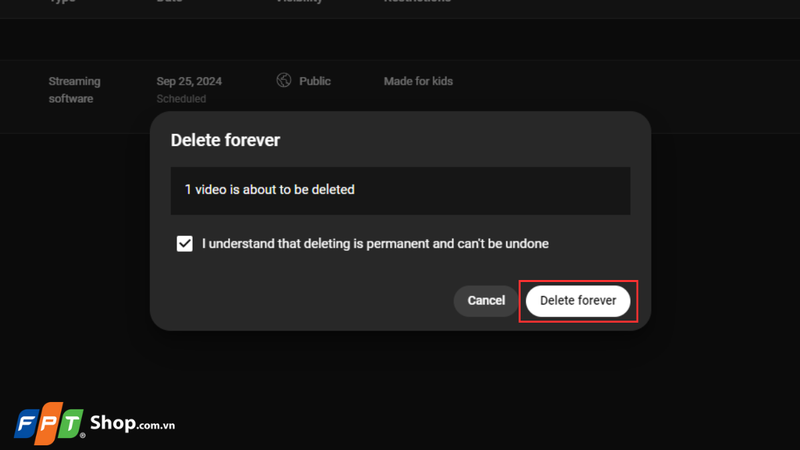The height and width of the screenshot is (450, 800).
Task: Click the 'Scheduled' status text
Action: click(181, 98)
